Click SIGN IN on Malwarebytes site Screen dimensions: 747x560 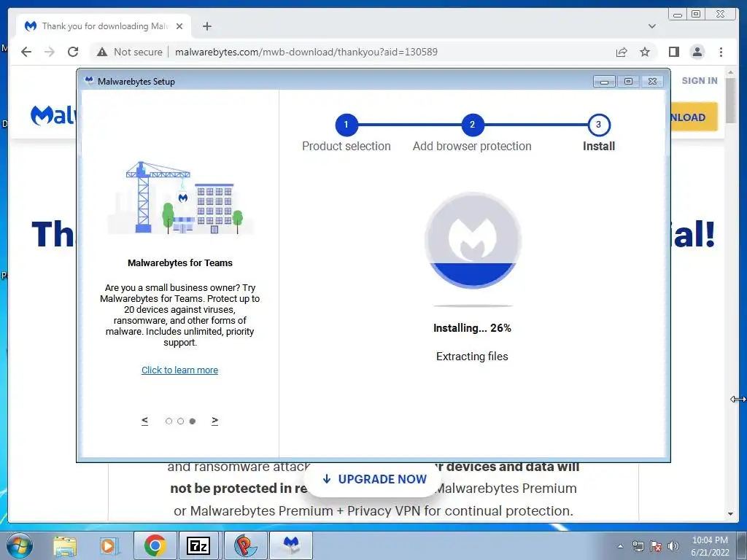click(699, 80)
